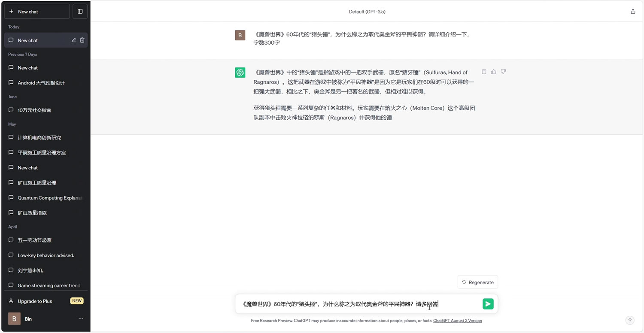Image resolution: width=644 pixels, height=333 pixels.
Task: Open help with the question mark icon
Action: tap(630, 320)
